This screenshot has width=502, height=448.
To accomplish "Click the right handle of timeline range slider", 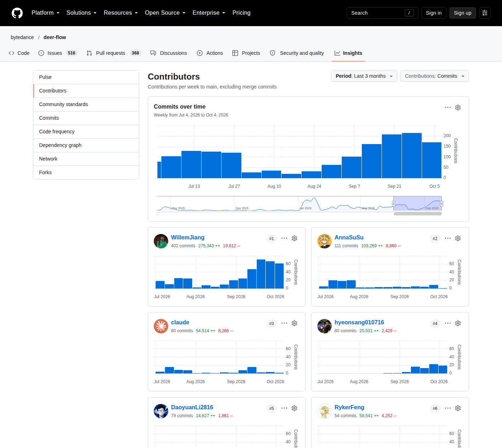I will (x=441, y=204).
